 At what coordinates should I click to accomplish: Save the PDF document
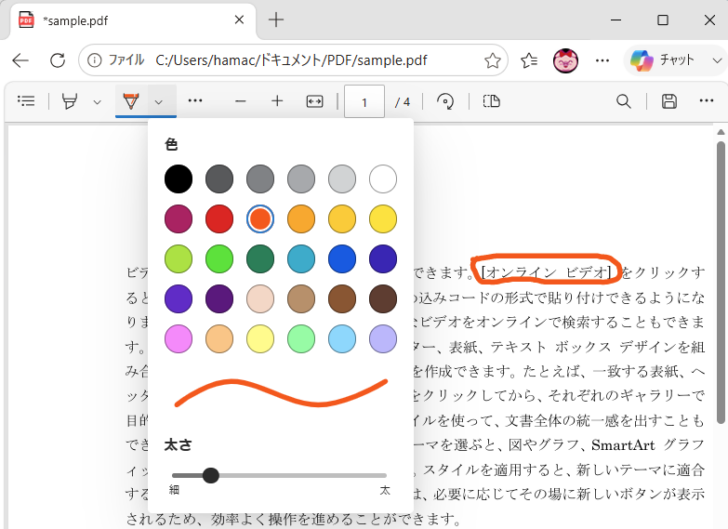(x=669, y=101)
